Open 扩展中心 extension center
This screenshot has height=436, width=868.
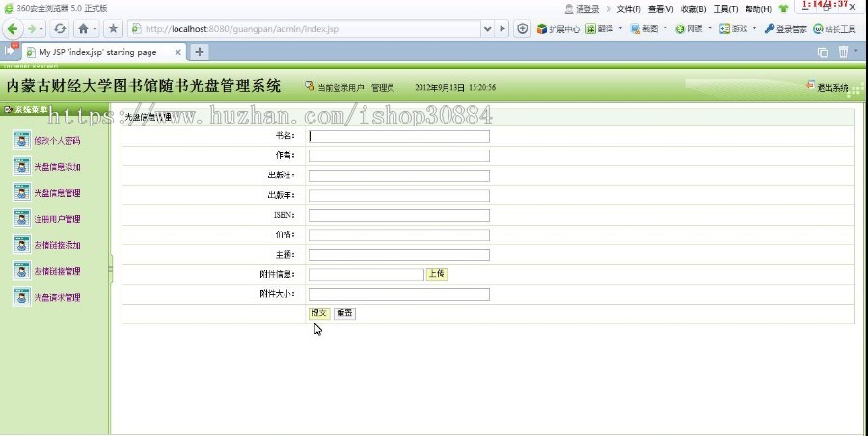coord(558,29)
